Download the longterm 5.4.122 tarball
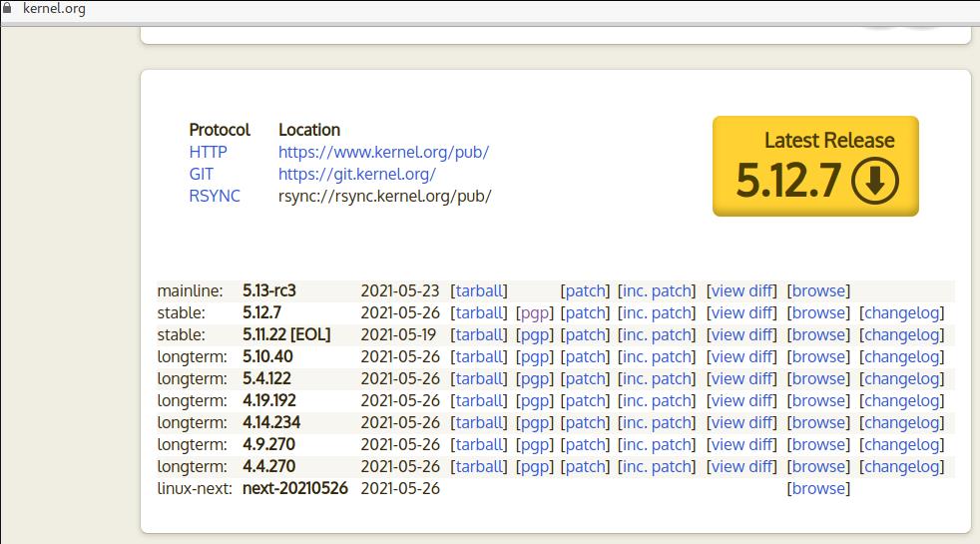 (479, 378)
